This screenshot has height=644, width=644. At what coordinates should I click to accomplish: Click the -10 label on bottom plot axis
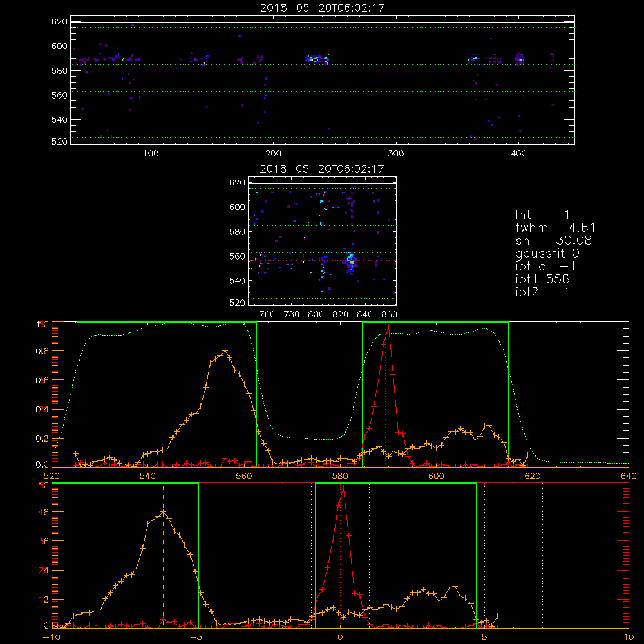click(52, 638)
